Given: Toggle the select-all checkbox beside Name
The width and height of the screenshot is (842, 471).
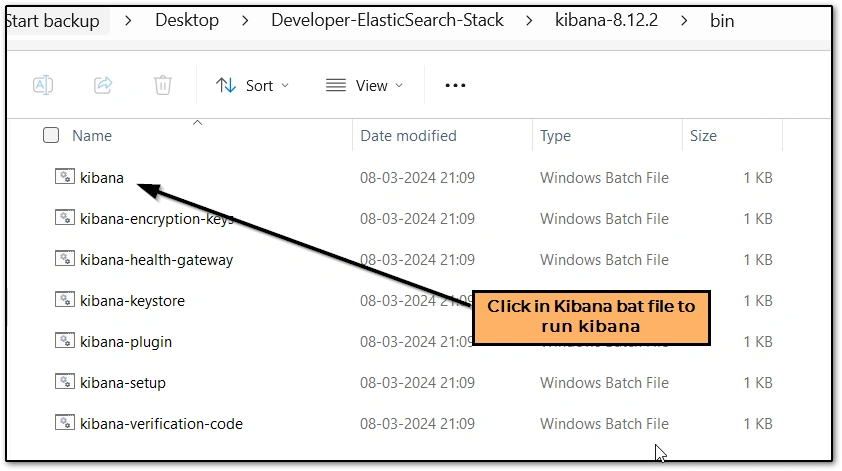Looking at the screenshot, I should (x=51, y=135).
